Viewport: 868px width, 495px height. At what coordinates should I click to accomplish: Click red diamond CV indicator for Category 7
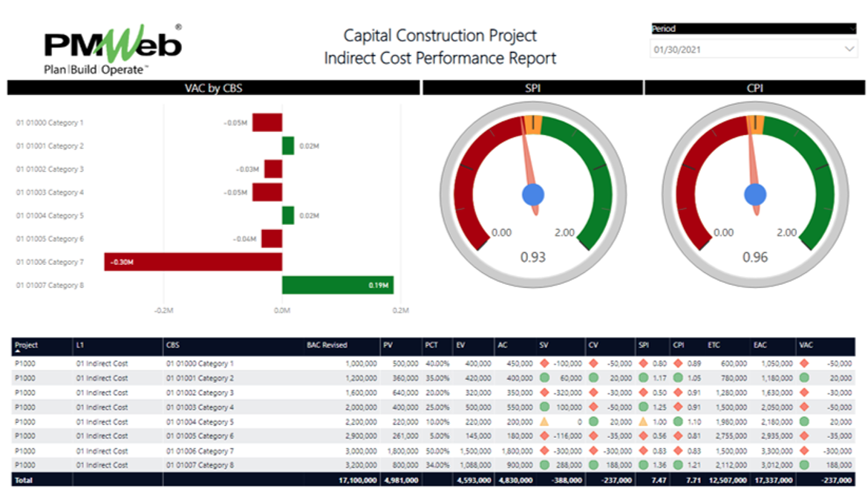pos(593,450)
